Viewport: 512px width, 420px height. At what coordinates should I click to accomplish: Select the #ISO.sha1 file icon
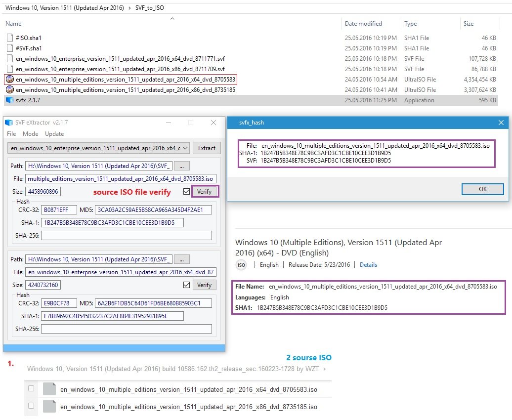(x=10, y=38)
